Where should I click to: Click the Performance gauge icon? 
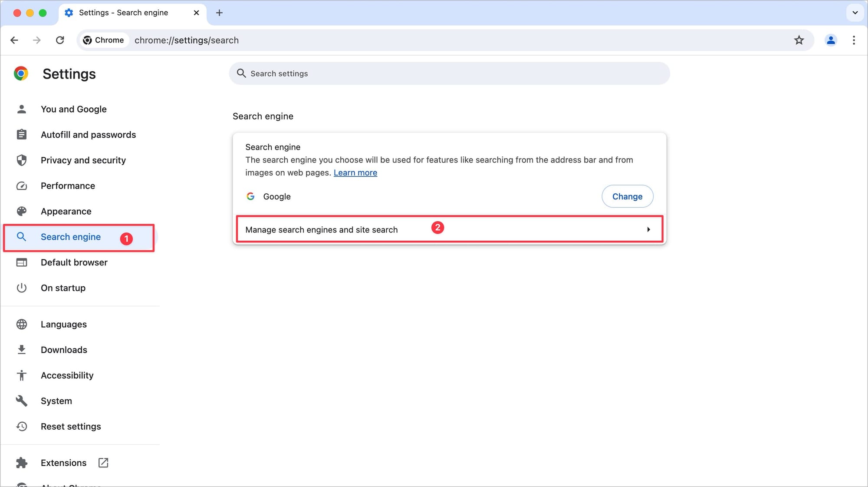21,186
